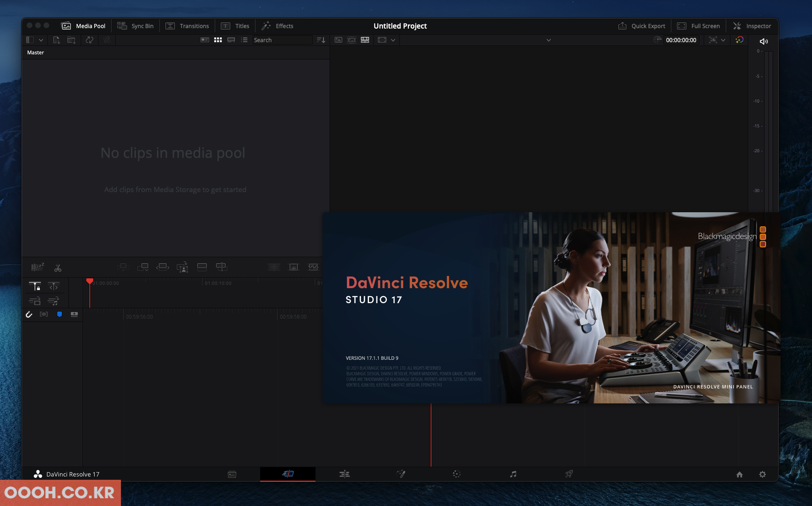Toggle the media pool panel layout icon
The width and height of the screenshot is (812, 506).
pyautogui.click(x=30, y=40)
